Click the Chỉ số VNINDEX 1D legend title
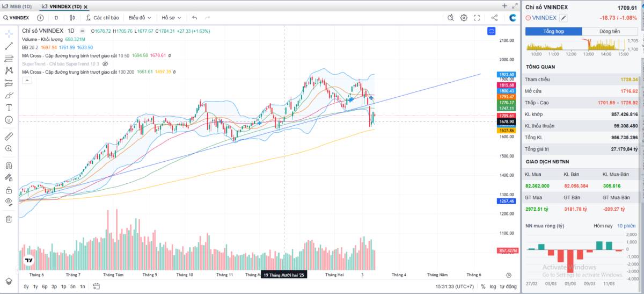This screenshot has width=644, height=294. click(48, 31)
